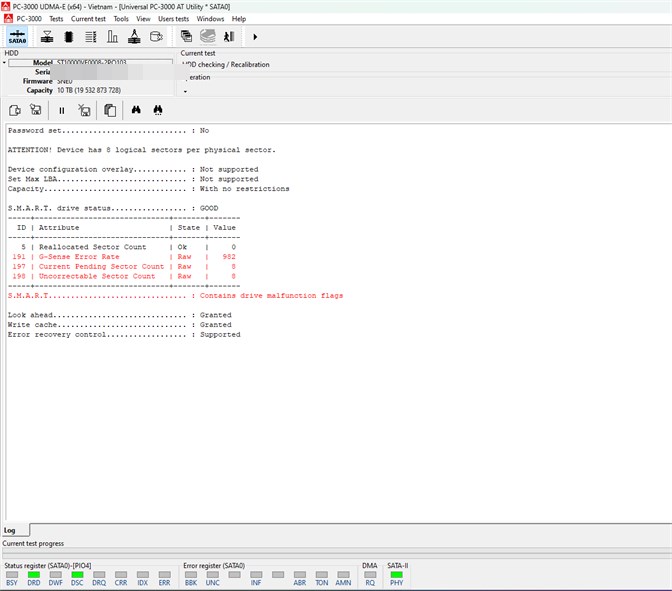This screenshot has width=672, height=591.
Task: Click the lined list toolbar icon
Action: 90,37
